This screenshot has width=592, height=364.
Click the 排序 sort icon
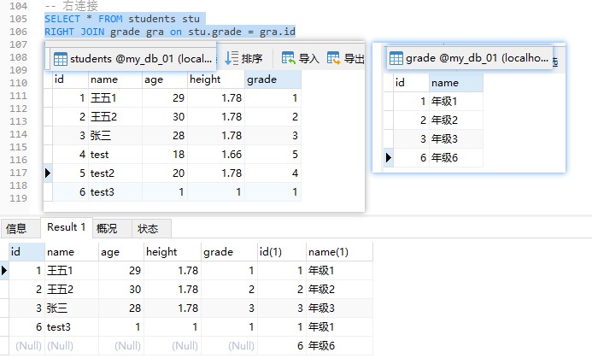(x=231, y=58)
